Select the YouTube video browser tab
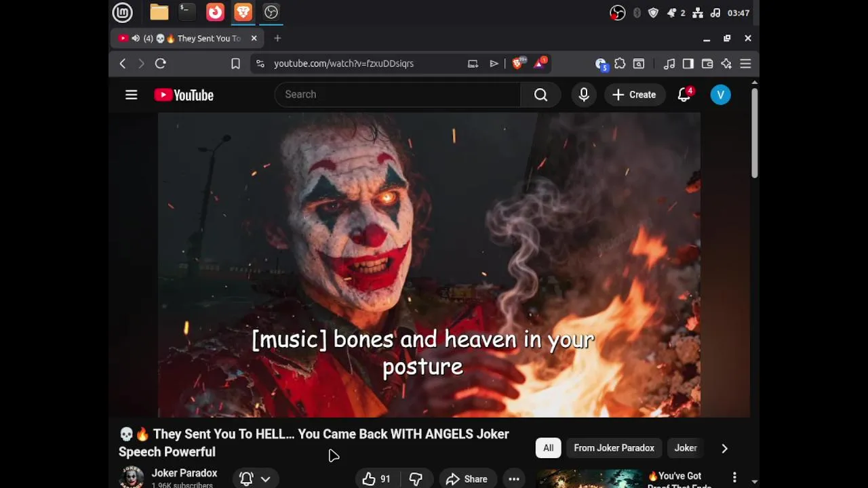 (x=187, y=39)
